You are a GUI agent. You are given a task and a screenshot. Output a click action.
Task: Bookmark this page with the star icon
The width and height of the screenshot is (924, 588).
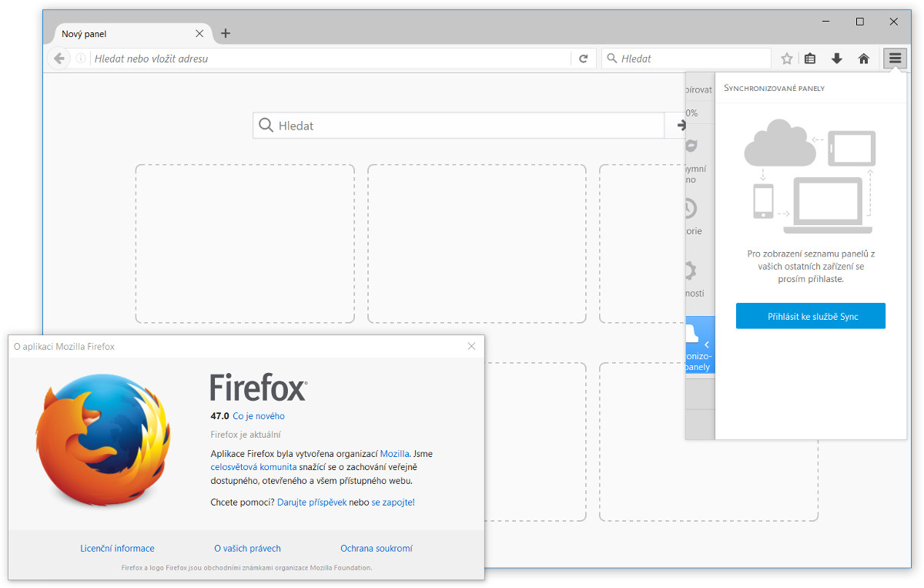tap(787, 59)
